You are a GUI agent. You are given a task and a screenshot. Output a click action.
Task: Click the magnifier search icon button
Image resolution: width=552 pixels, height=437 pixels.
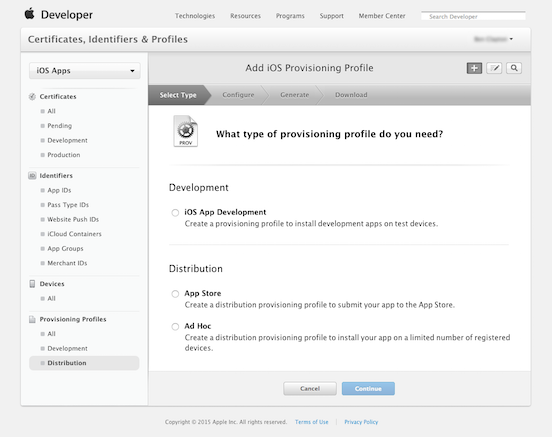514,68
